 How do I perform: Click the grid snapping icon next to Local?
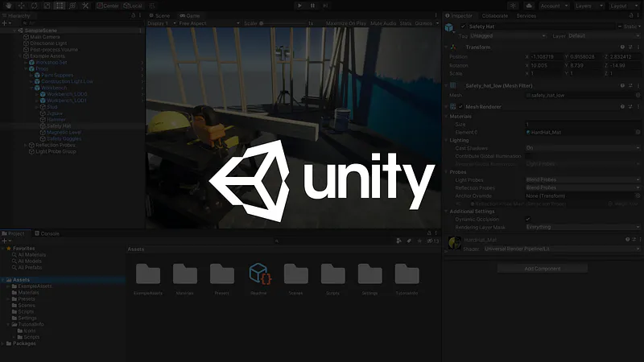click(x=152, y=6)
